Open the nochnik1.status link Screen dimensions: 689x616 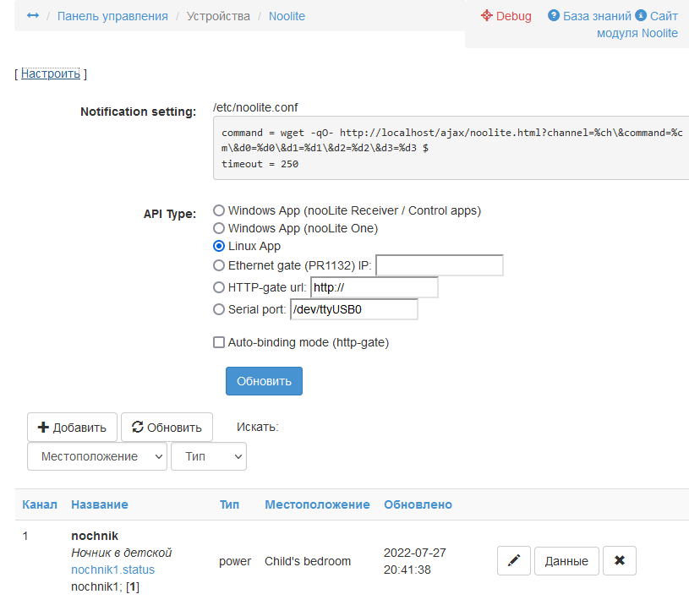[x=112, y=570]
